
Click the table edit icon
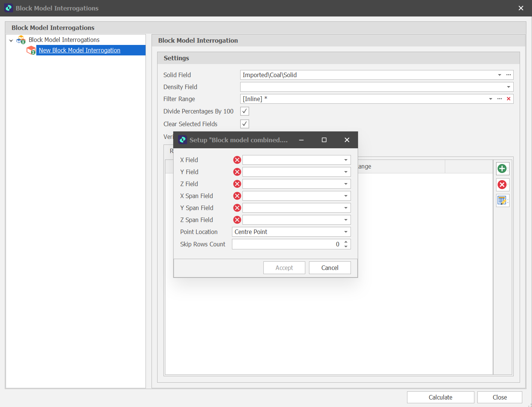(502, 201)
